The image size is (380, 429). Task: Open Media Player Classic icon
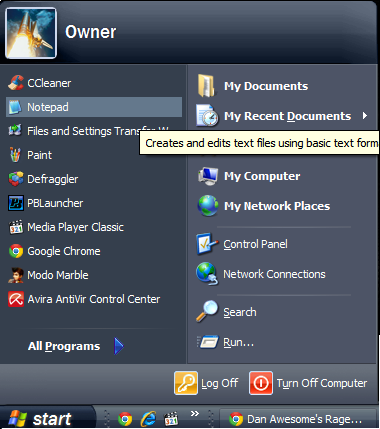click(16, 227)
